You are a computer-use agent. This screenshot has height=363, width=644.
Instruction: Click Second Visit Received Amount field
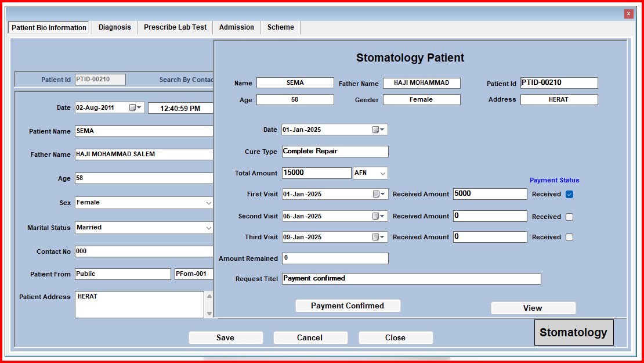pyautogui.click(x=490, y=216)
